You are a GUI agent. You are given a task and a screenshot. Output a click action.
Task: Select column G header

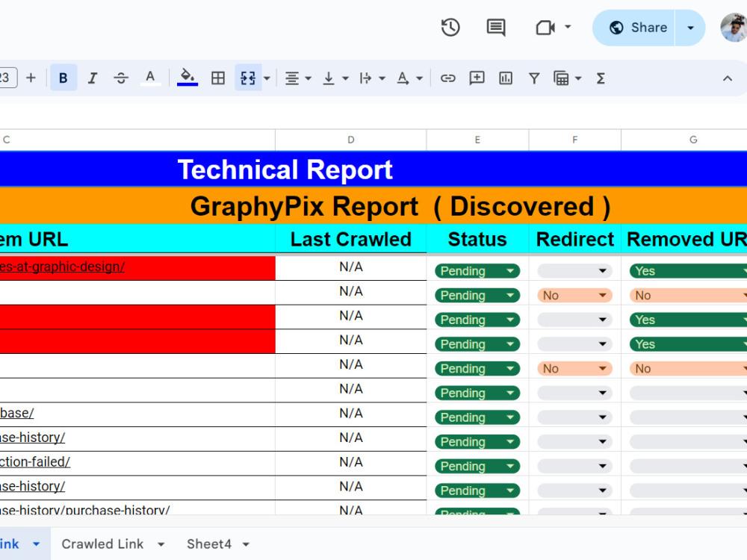click(x=684, y=140)
